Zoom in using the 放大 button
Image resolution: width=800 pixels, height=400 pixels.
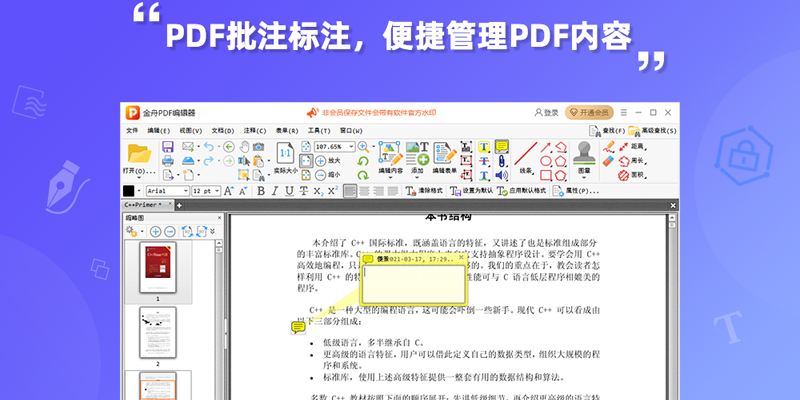[327, 161]
